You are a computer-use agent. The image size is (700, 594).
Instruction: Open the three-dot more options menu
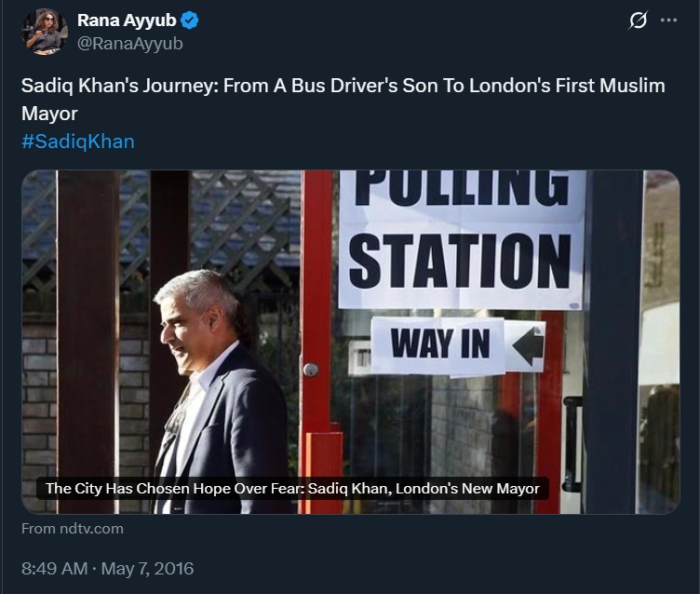tap(668, 20)
